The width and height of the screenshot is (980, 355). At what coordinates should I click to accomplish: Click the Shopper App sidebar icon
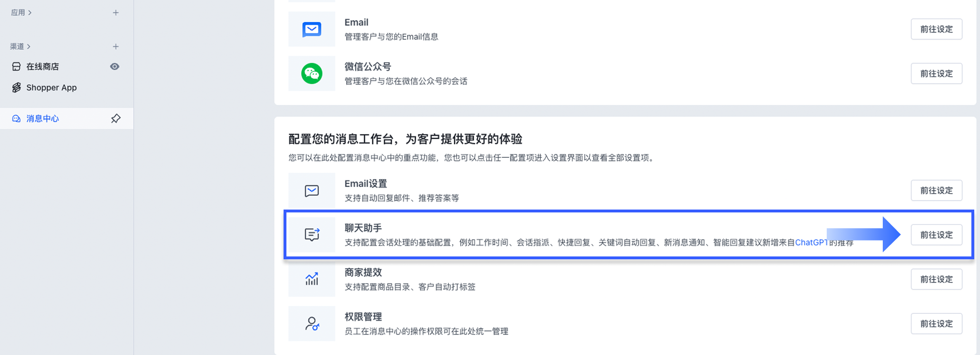pos(16,88)
